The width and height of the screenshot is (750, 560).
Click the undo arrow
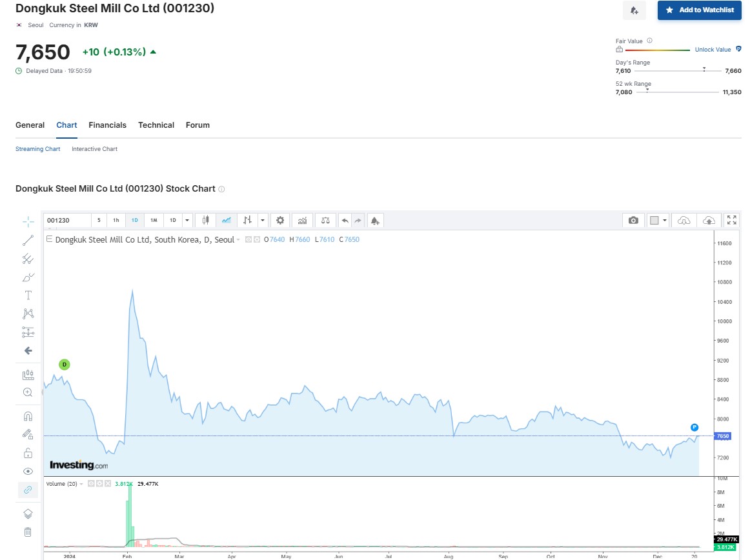coord(345,221)
